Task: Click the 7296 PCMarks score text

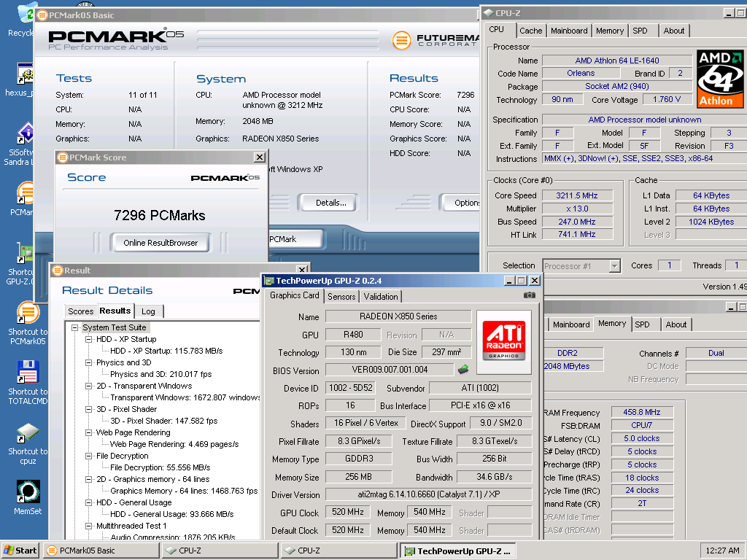Action: pyautogui.click(x=160, y=215)
